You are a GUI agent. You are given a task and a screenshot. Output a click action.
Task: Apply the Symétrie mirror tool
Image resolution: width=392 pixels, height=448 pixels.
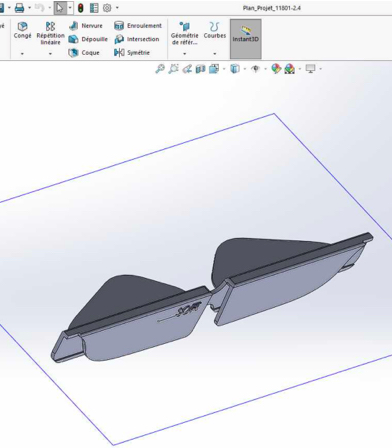[132, 53]
